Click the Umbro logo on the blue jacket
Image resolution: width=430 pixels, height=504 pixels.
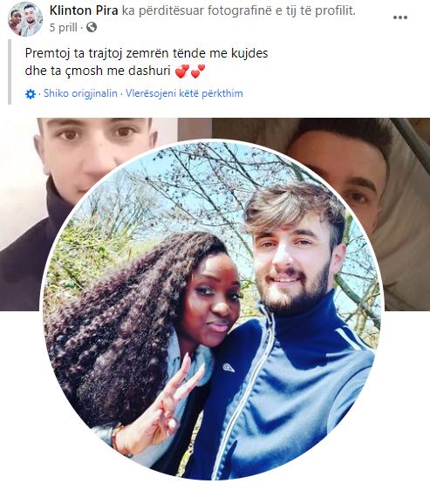click(x=228, y=367)
